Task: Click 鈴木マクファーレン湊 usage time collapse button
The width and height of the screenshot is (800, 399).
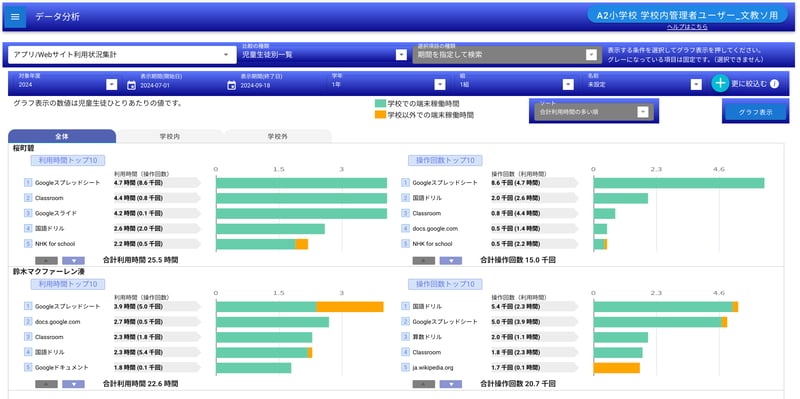Action: coord(46,384)
